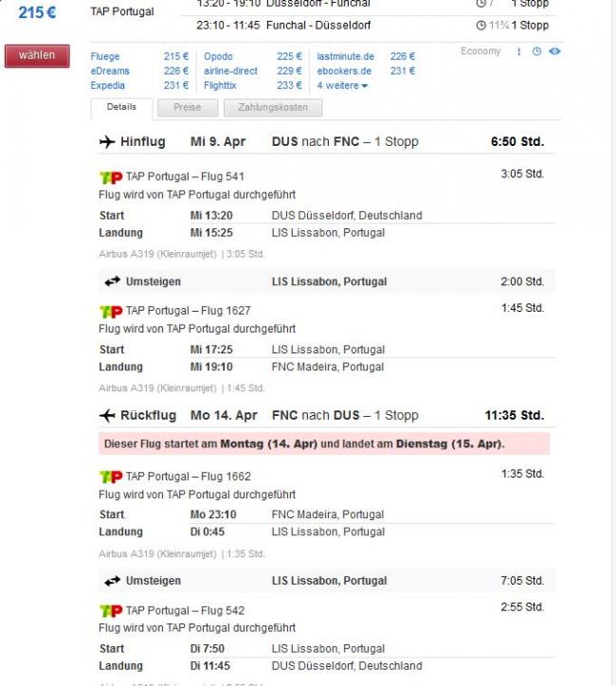616x686 pixels.
Task: Click the clock icon beside Economy
Action: click(536, 52)
